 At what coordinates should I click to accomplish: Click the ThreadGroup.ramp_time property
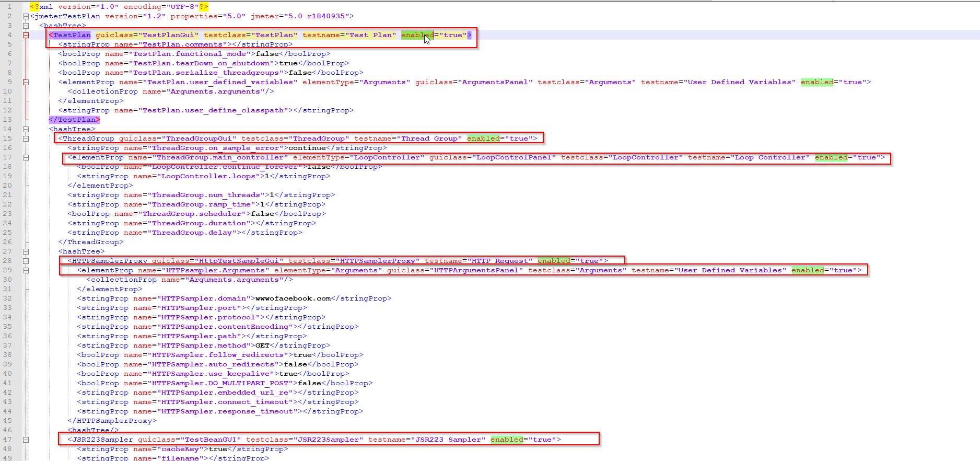pyautogui.click(x=196, y=204)
